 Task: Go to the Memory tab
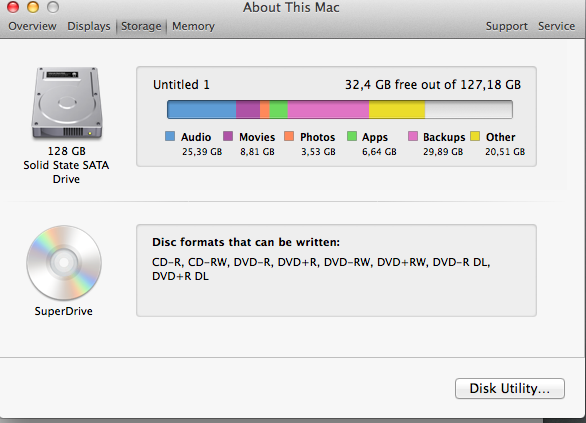[193, 26]
